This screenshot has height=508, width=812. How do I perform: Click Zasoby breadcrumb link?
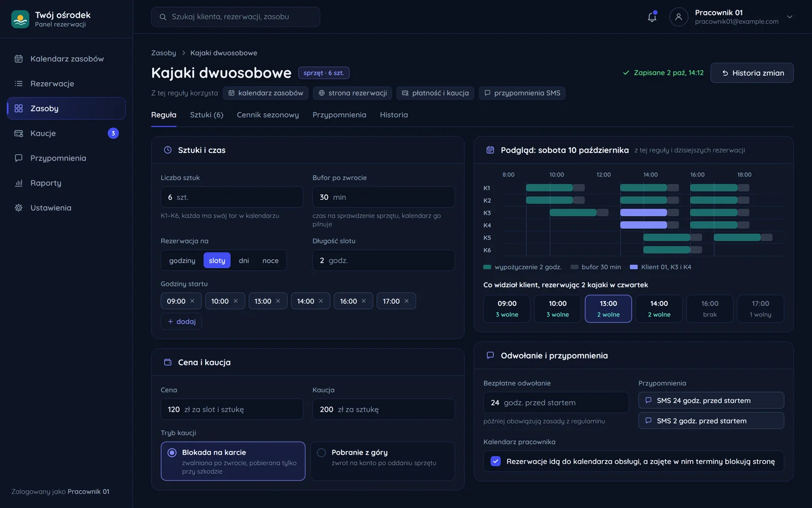tap(163, 53)
